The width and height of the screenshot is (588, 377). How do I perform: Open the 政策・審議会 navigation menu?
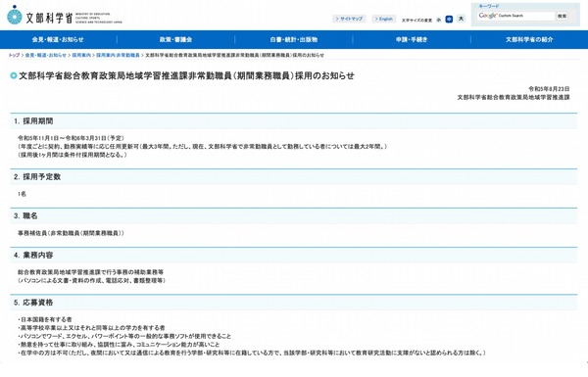click(175, 39)
